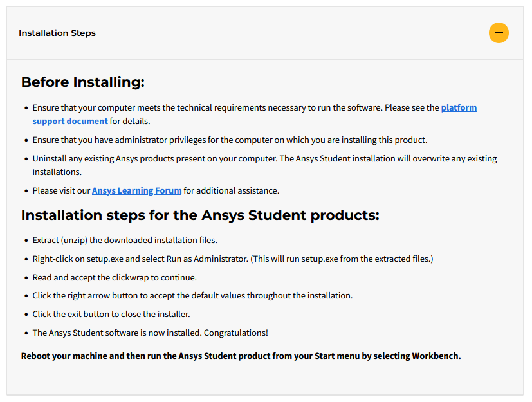This screenshot has height=402, width=532.
Task: Click the Congratulations software installed line
Action: pyautogui.click(x=150, y=333)
